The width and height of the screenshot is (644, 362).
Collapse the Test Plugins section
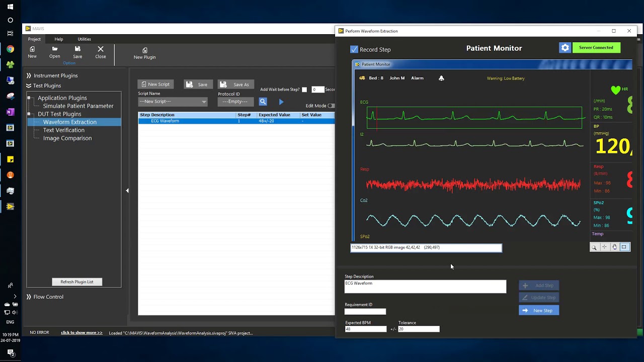(x=44, y=85)
